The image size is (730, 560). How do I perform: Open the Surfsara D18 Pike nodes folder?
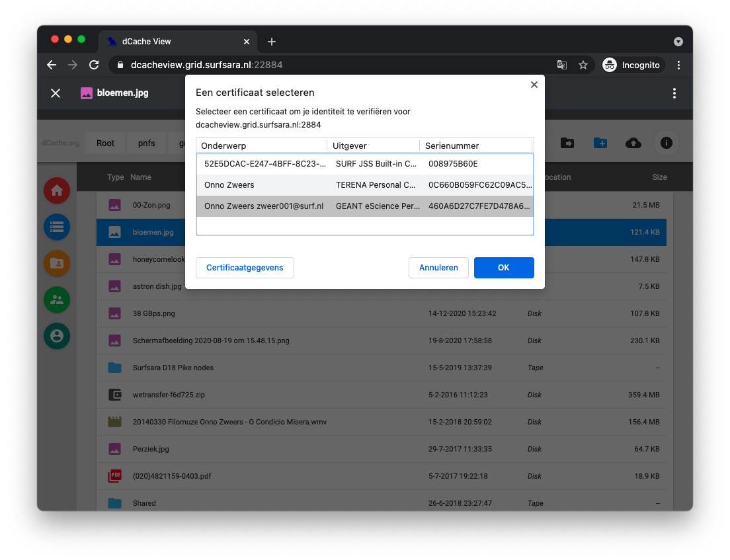point(382,368)
